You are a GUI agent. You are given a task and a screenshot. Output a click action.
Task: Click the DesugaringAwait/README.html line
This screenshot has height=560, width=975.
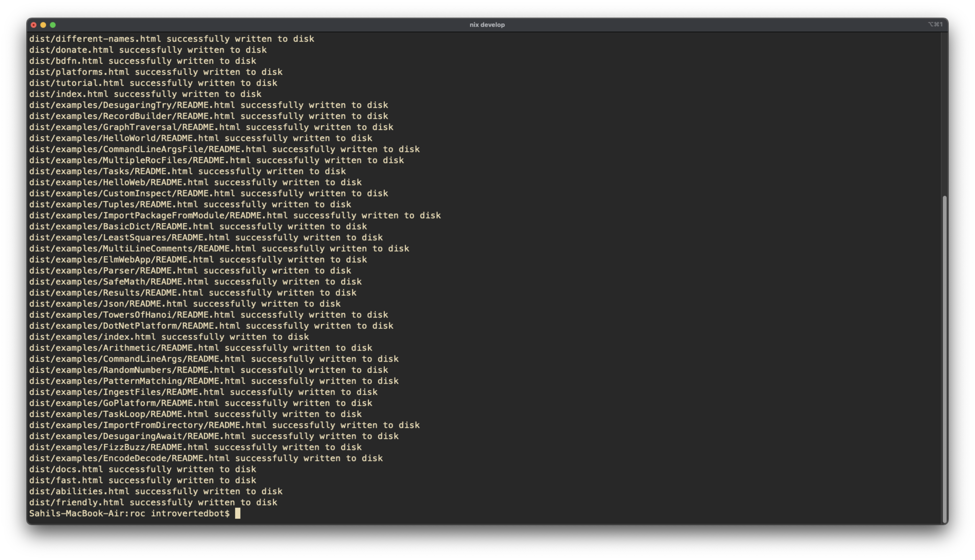[x=214, y=436]
